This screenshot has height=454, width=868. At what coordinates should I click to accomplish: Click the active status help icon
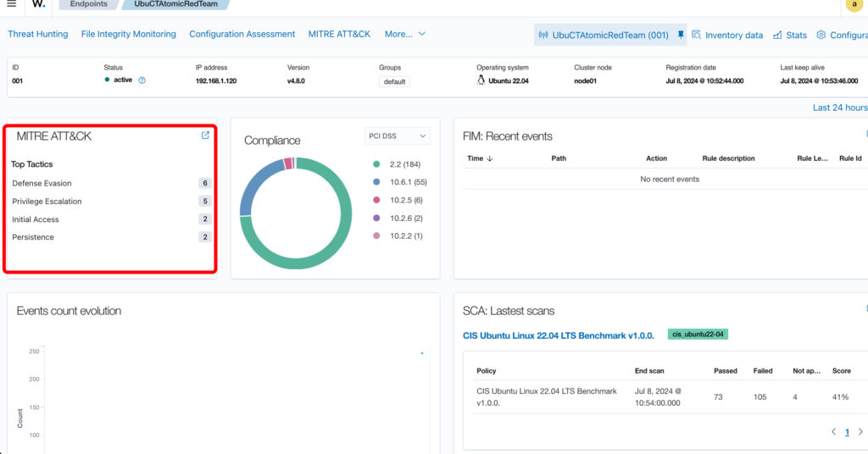click(142, 80)
